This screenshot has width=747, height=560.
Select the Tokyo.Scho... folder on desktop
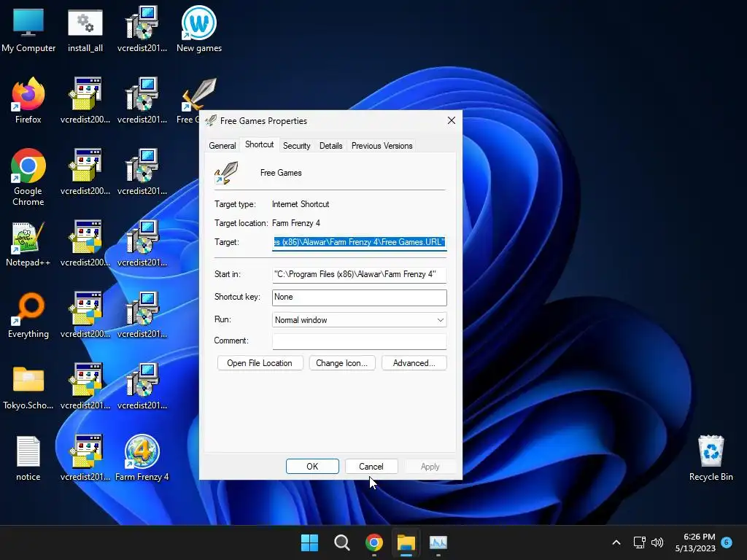pyautogui.click(x=28, y=386)
